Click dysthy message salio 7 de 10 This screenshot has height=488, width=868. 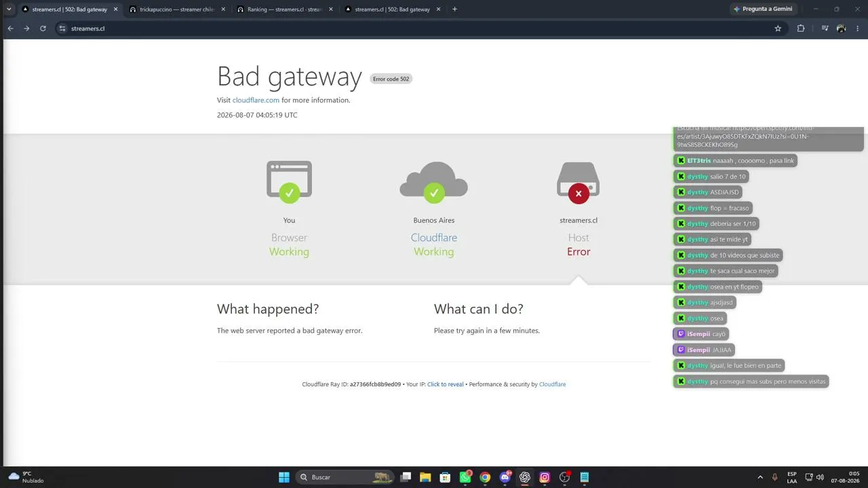(711, 176)
